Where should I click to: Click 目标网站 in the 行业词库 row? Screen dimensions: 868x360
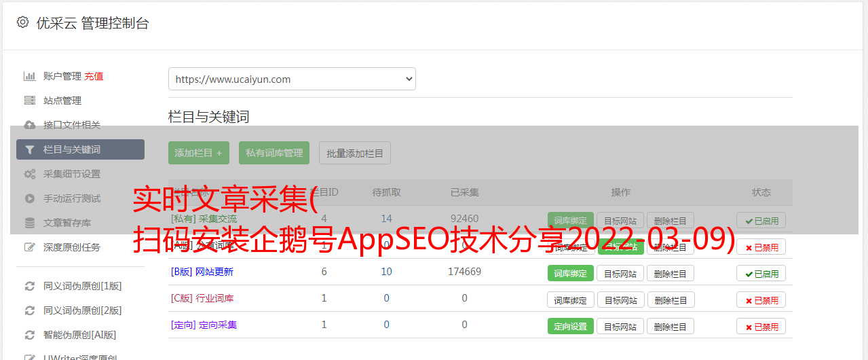(620, 300)
